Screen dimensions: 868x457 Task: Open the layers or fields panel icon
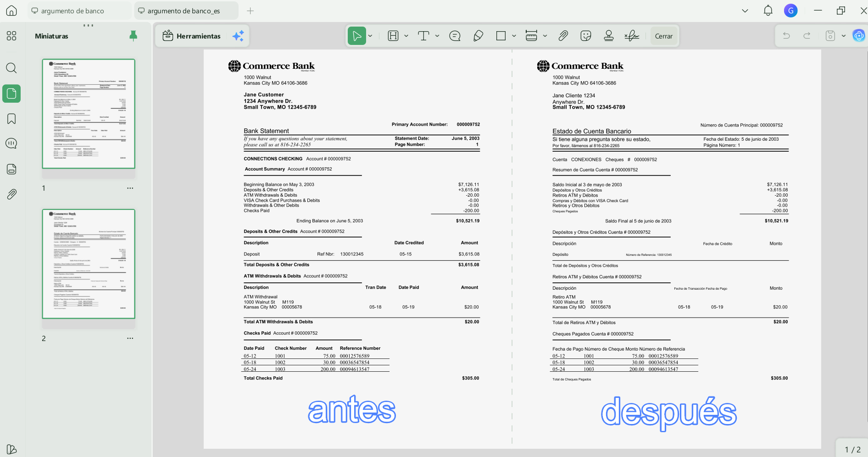tap(11, 169)
